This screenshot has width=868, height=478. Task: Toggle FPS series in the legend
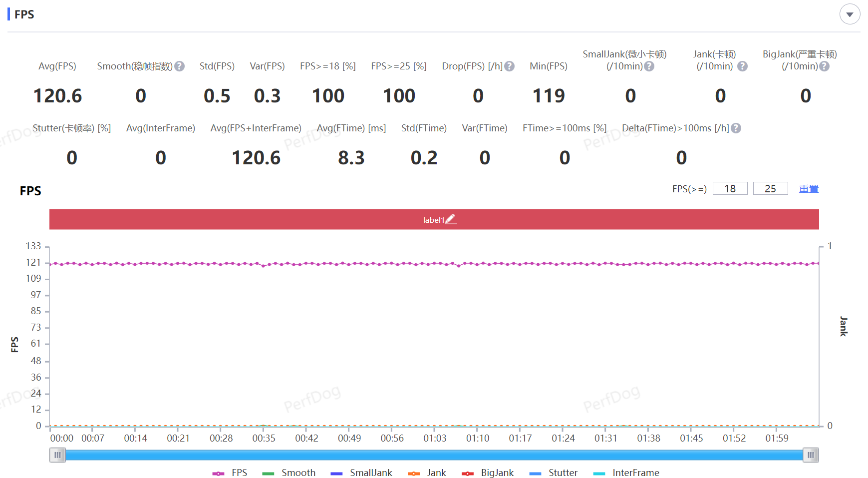click(x=230, y=473)
